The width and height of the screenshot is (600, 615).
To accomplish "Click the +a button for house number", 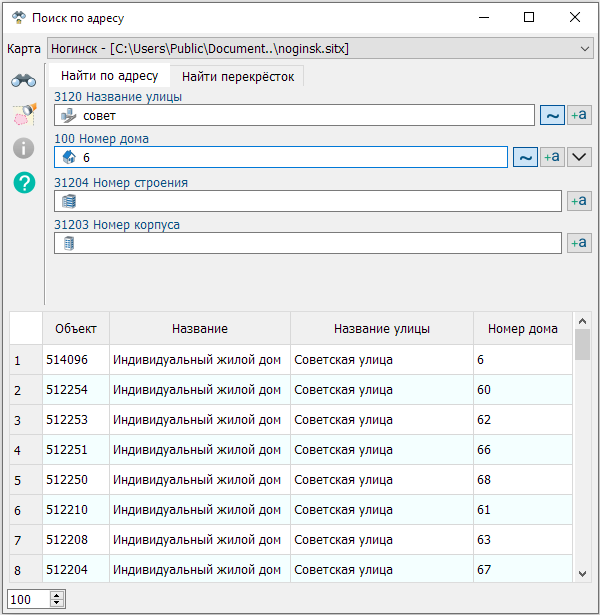I will click(552, 157).
